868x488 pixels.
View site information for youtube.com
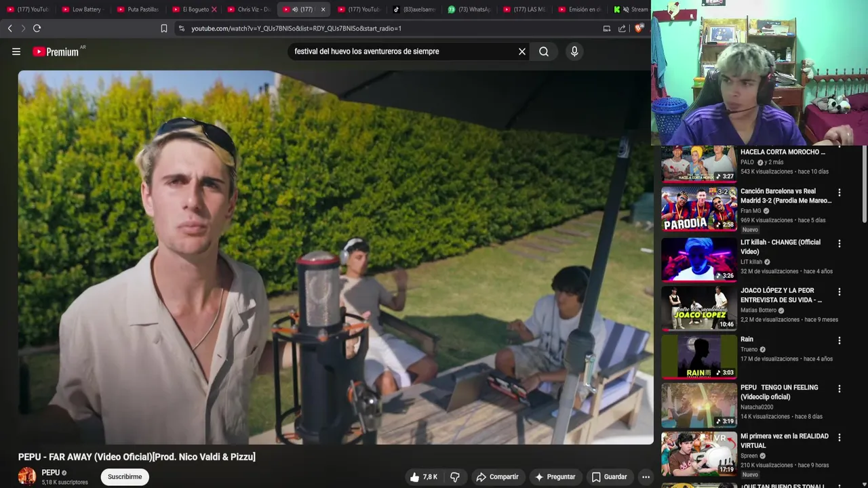(181, 28)
